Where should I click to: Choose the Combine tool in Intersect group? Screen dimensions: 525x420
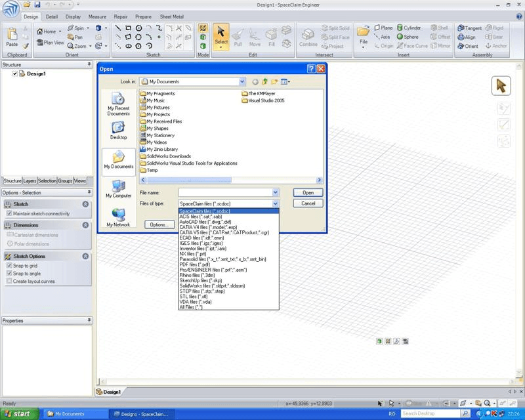[308, 37]
